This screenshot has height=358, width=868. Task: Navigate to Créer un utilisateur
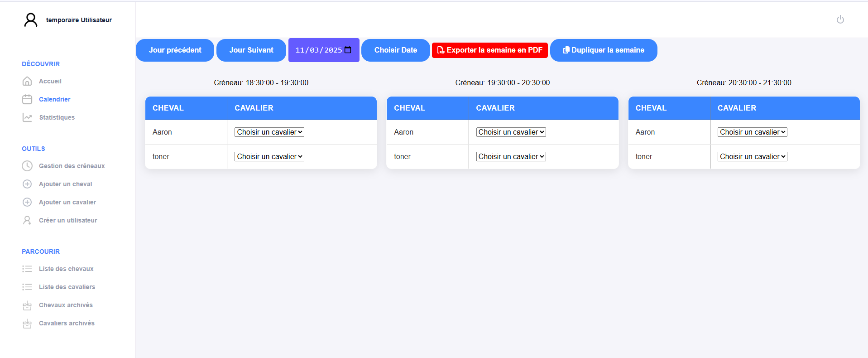68,220
